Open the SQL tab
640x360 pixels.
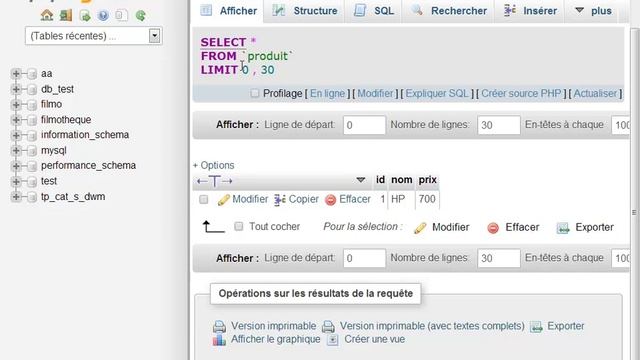click(374, 11)
